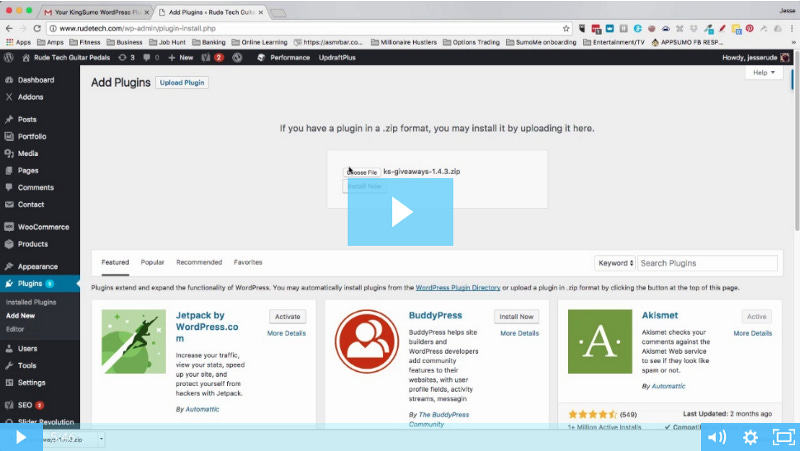This screenshot has width=800, height=451.
Task: Open Dashboard in the sidebar
Action: 36,80
